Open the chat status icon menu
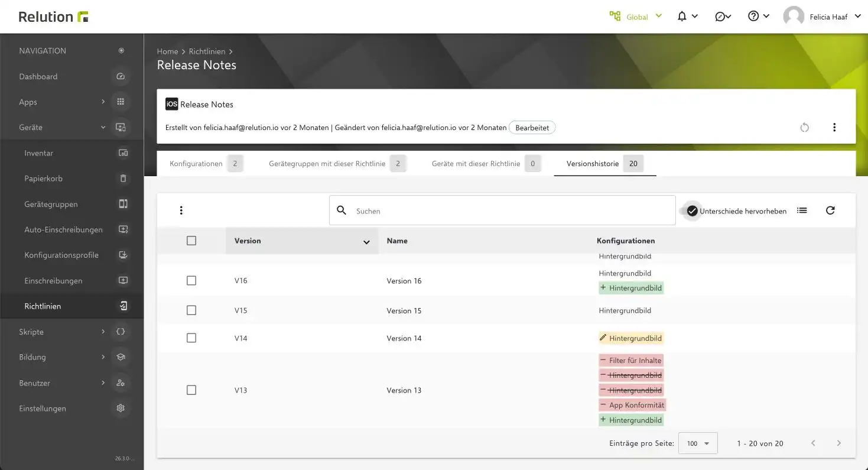868x470 pixels. 720,17
